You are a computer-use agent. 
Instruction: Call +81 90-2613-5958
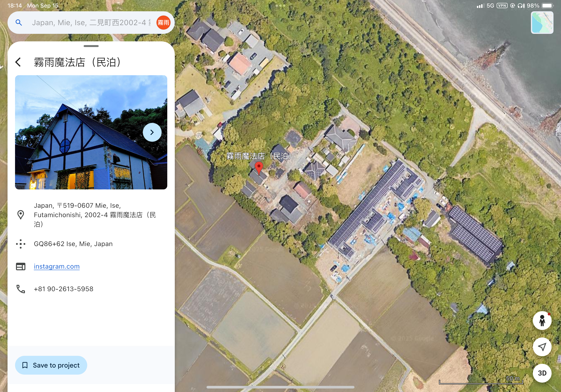tap(63, 289)
